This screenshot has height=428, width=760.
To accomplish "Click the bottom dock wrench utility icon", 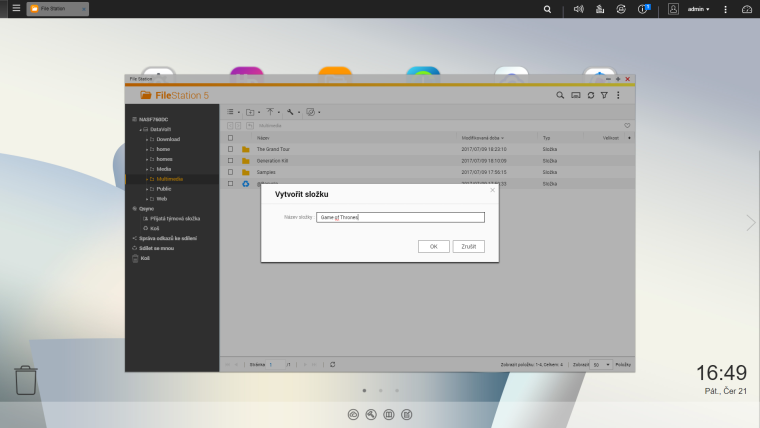I will point(371,414).
